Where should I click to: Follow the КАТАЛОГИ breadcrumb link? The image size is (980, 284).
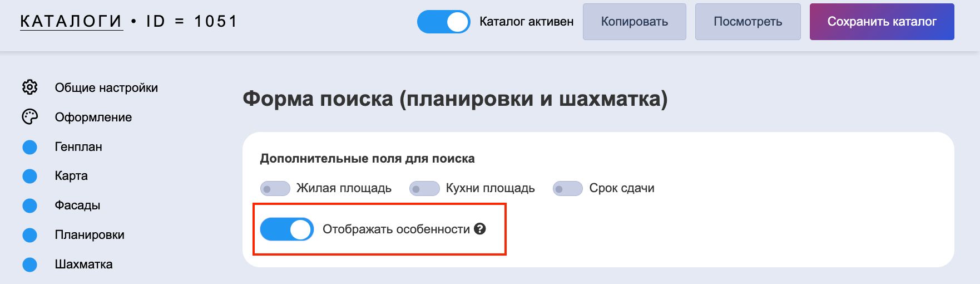click(71, 22)
